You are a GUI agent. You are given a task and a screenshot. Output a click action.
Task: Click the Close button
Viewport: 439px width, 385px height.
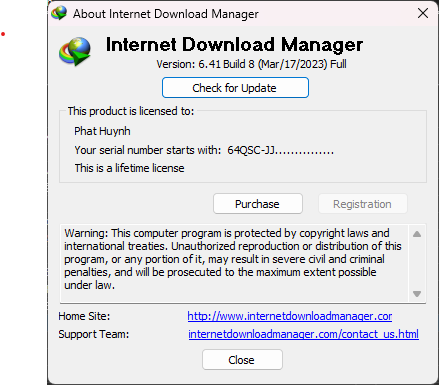242,360
